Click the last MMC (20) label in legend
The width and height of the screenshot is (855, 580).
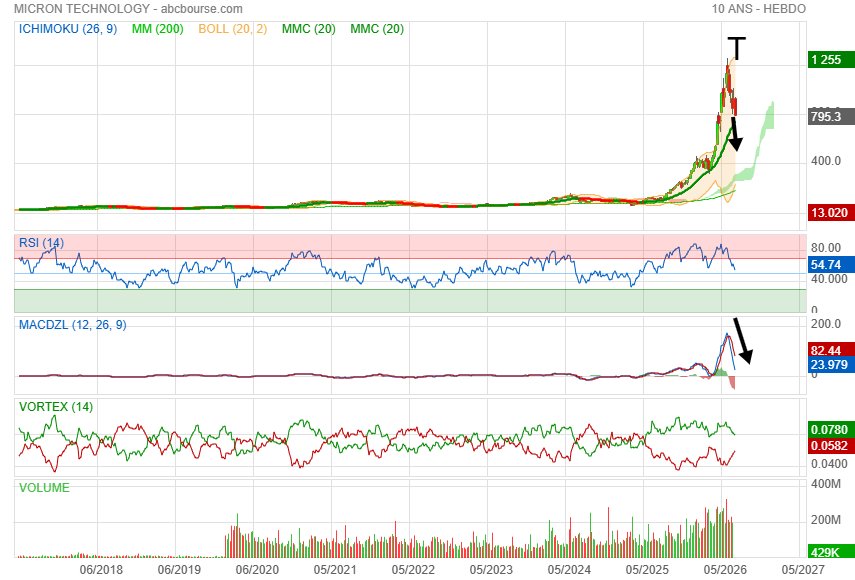(x=377, y=29)
